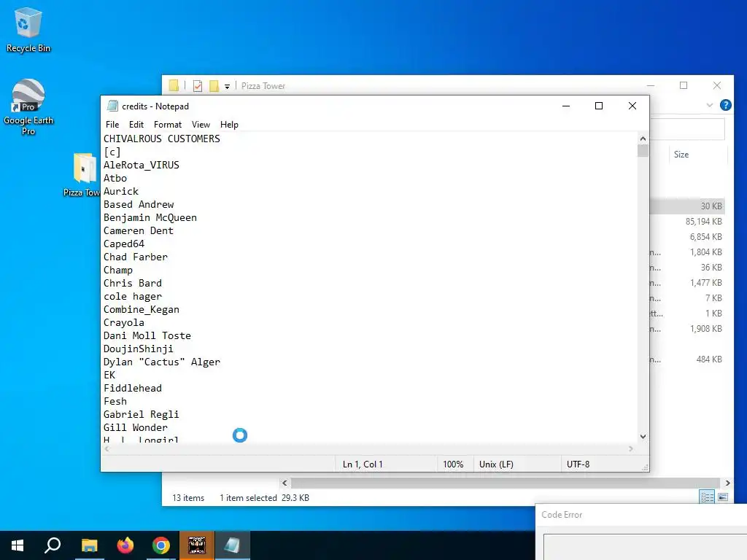Select the 484 KB file row
This screenshot has height=560, width=747.
click(x=687, y=359)
